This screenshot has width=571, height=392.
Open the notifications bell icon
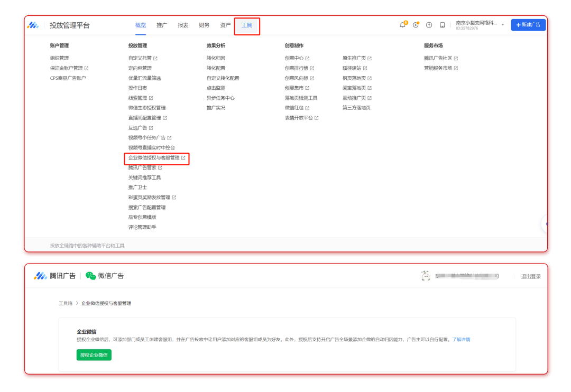coord(402,25)
